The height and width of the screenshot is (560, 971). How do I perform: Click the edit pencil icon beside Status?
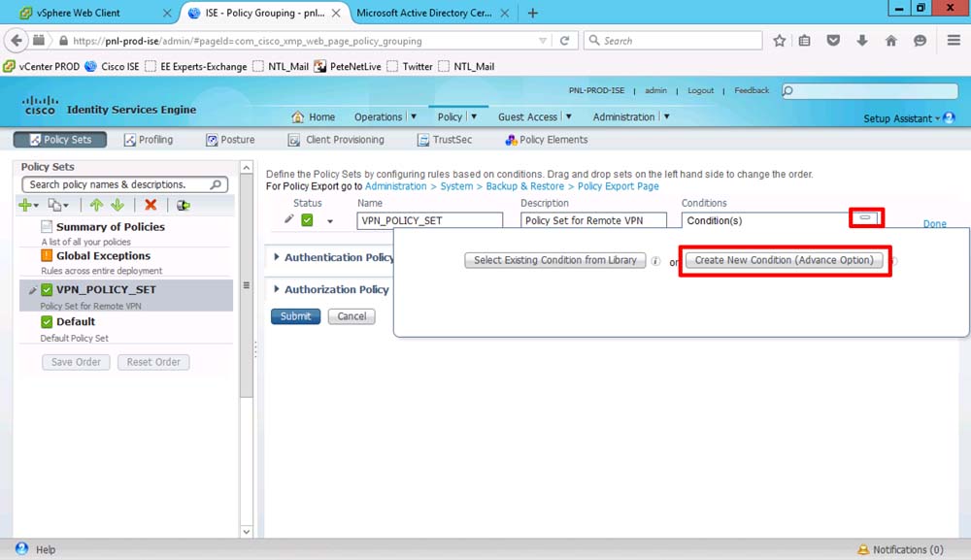pos(288,219)
